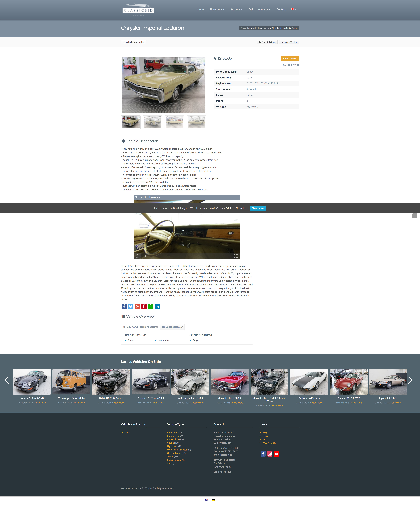This screenshot has height=508, width=420.
Task: Switch to English via bottom flag
Action: (207, 500)
